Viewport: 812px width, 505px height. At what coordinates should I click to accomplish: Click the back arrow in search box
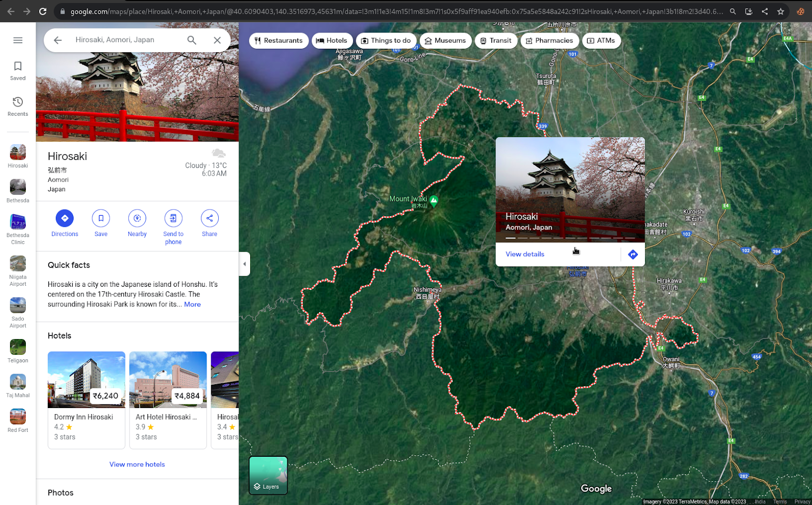(x=58, y=40)
